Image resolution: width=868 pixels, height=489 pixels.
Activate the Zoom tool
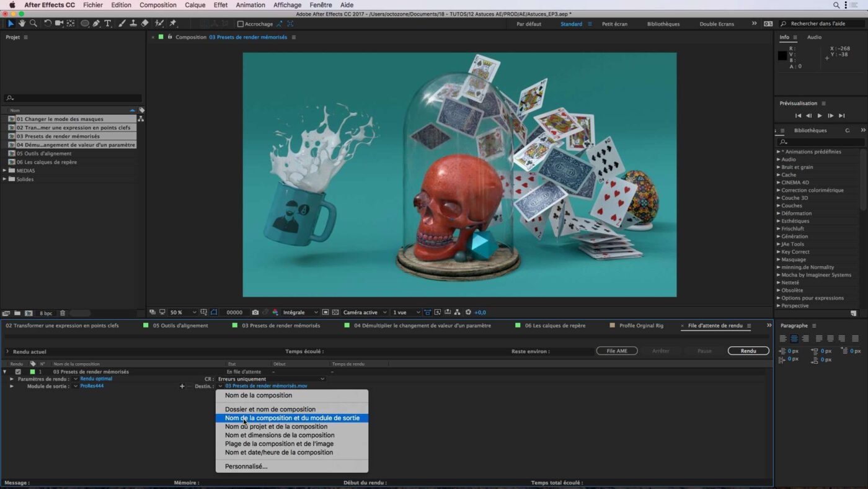tap(34, 24)
